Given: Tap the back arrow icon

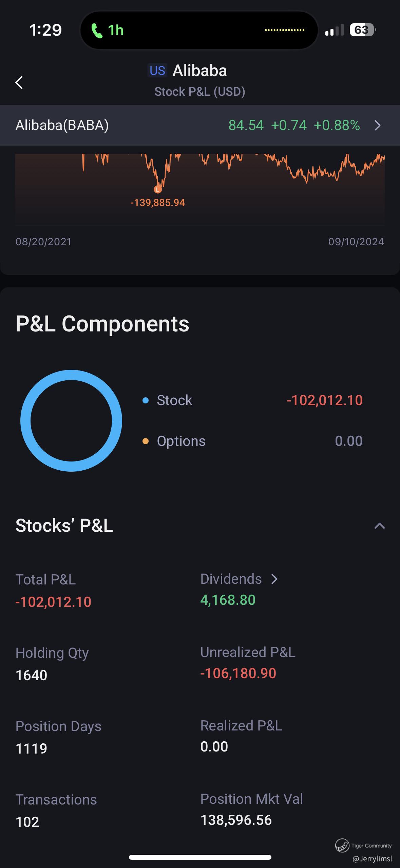Looking at the screenshot, I should (x=19, y=83).
